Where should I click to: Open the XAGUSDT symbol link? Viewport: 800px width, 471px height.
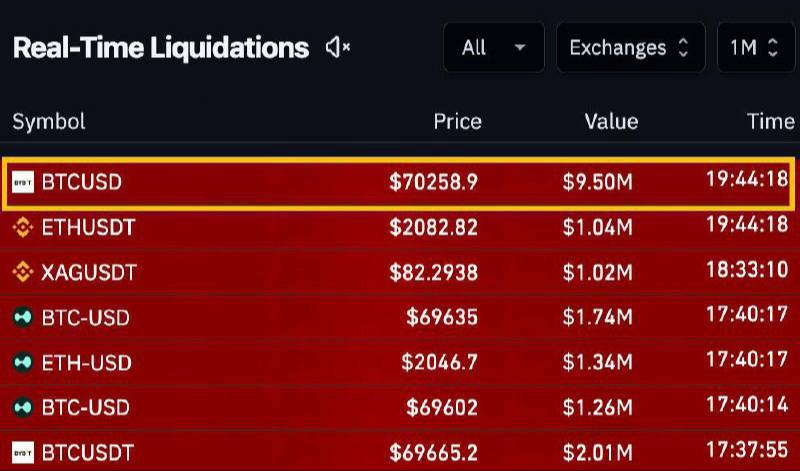(x=89, y=272)
